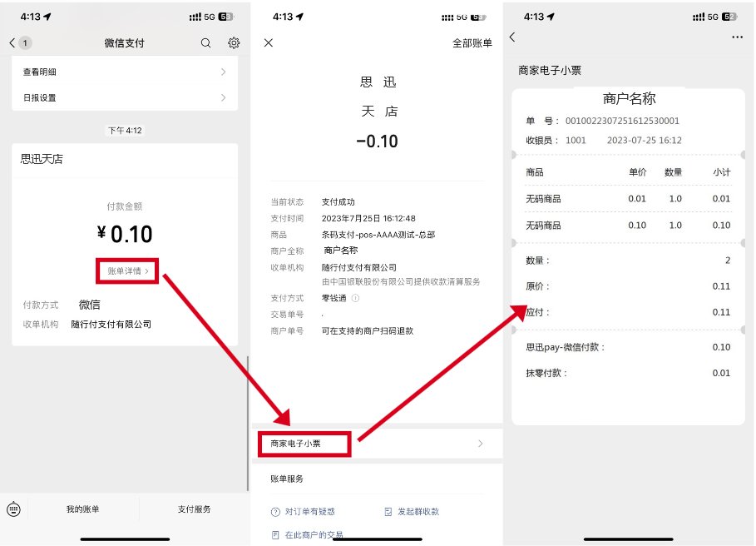
Task: Tap 账单服务 section heading
Action: 287,479
